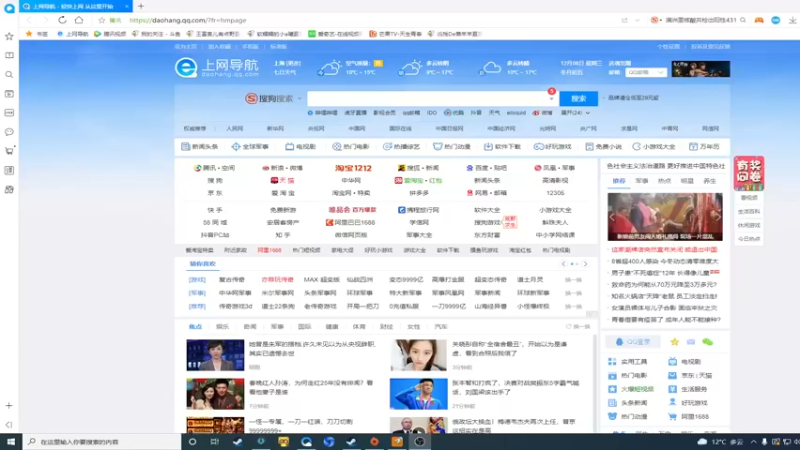The height and width of the screenshot is (450, 800).
Task: Open 阿里1688 cart icon in right panel
Action: tap(672, 416)
